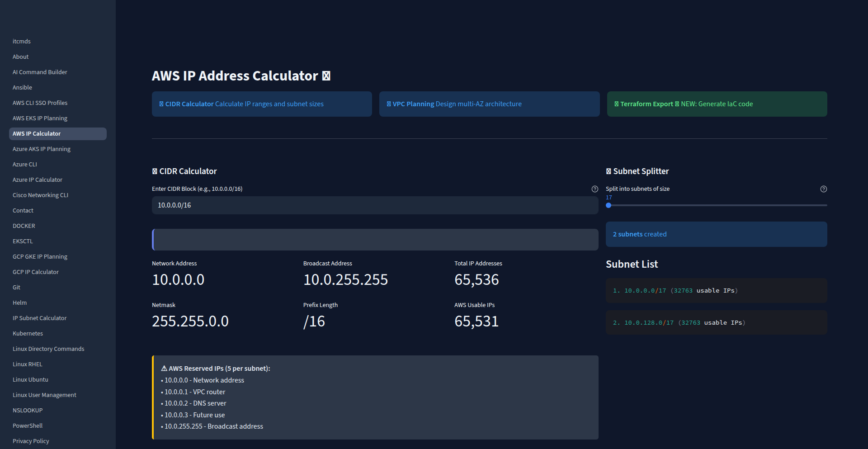Select the AWS IP Calculator sidebar item
The image size is (868, 449).
(37, 134)
